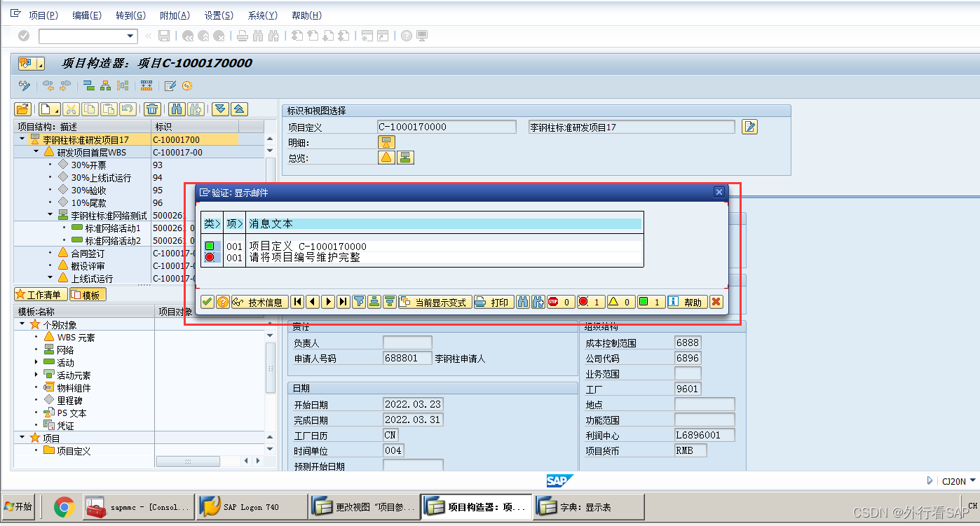Confirm the validation dialog with green checkmark
The image size is (980, 526).
pyautogui.click(x=207, y=302)
